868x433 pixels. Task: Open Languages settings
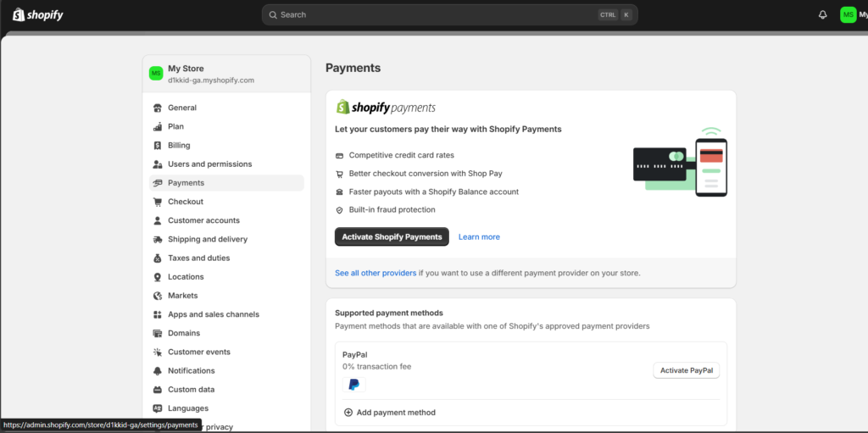[226, 408]
